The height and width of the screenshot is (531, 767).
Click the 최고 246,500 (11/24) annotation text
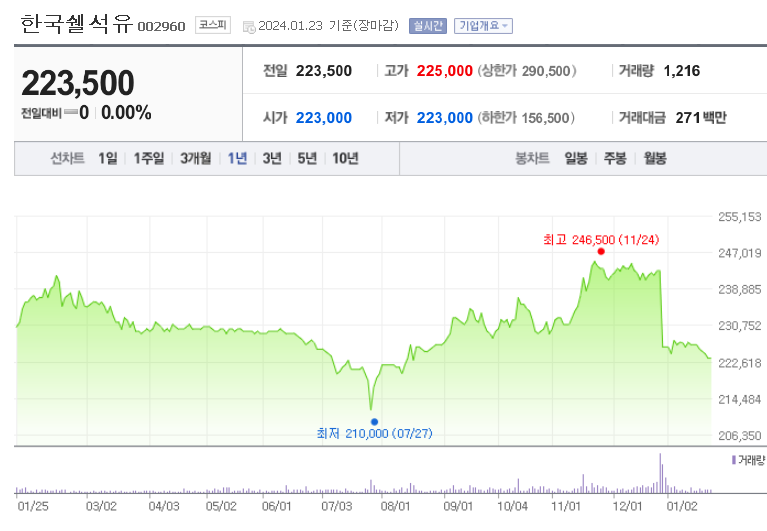point(601,240)
